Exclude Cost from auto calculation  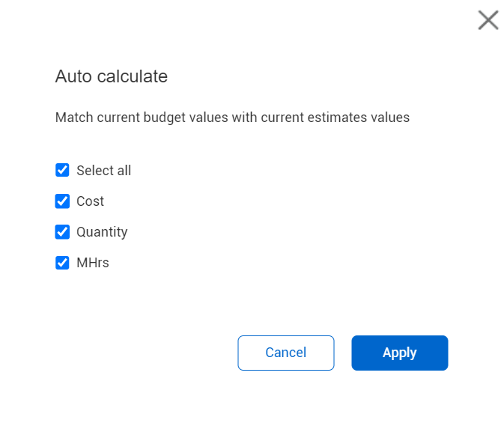(62, 201)
